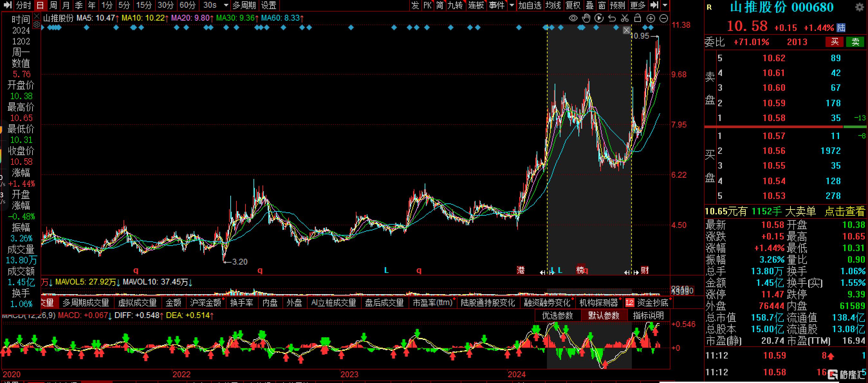Screen dimensions: 868x383
Task: Click the left collapse arrow icon in the period toolbar
Action: click(x=8, y=5)
